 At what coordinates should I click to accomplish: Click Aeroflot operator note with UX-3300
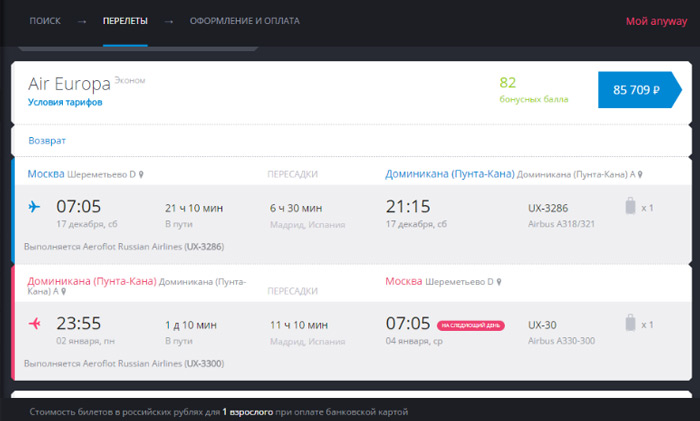click(124, 363)
